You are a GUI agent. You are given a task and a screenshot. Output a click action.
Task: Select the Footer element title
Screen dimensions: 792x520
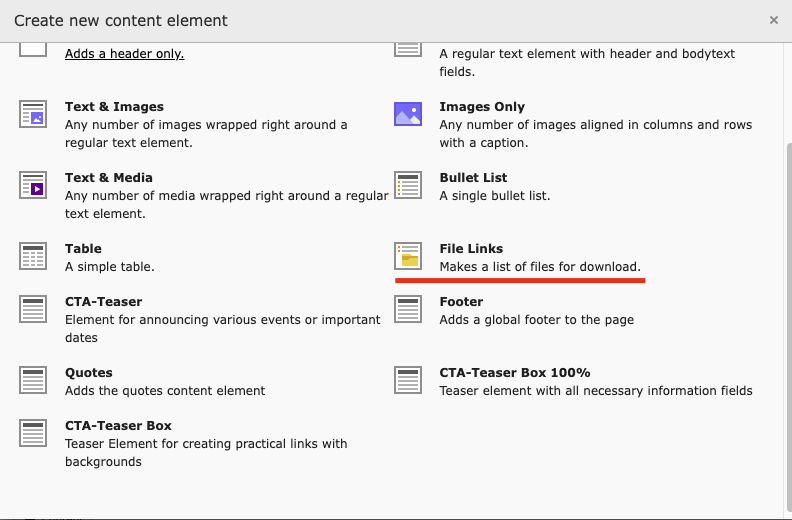461,302
